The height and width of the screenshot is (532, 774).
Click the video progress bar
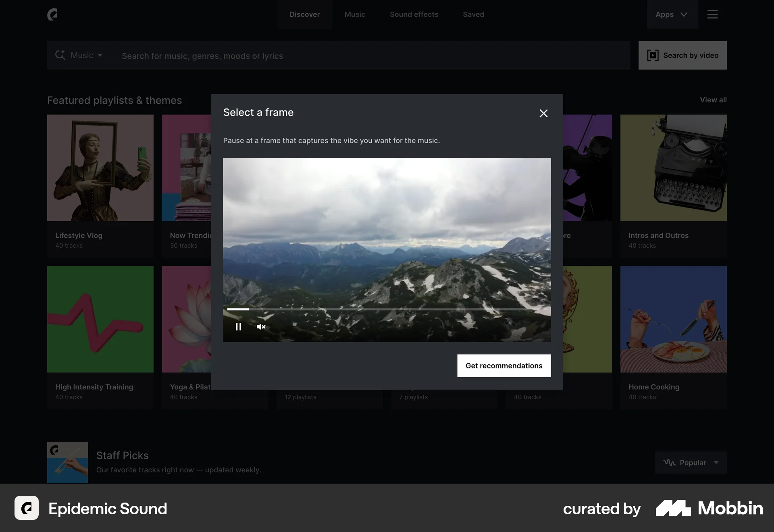387,310
